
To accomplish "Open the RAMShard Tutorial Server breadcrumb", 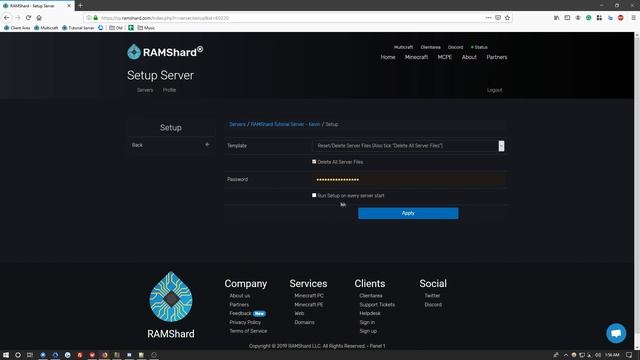I will pos(285,124).
